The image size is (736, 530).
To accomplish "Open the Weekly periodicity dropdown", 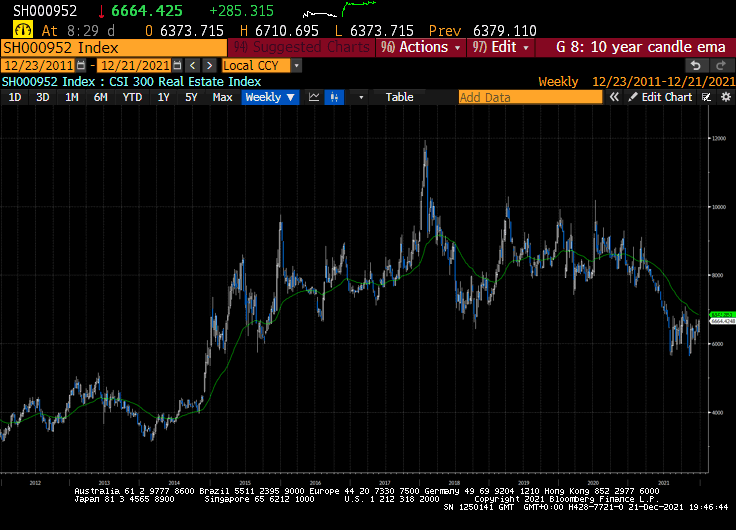I will tap(270, 97).
